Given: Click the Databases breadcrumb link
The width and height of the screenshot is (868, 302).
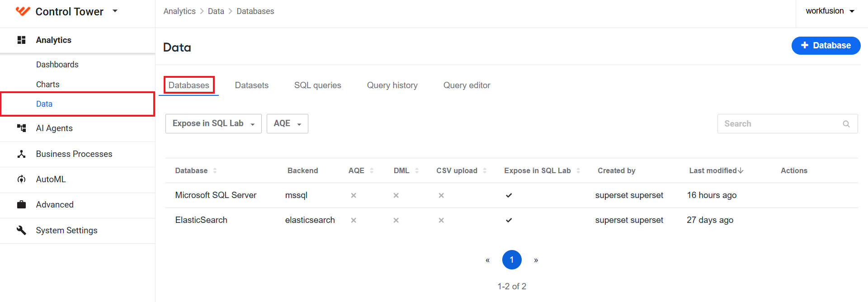Looking at the screenshot, I should 255,11.
